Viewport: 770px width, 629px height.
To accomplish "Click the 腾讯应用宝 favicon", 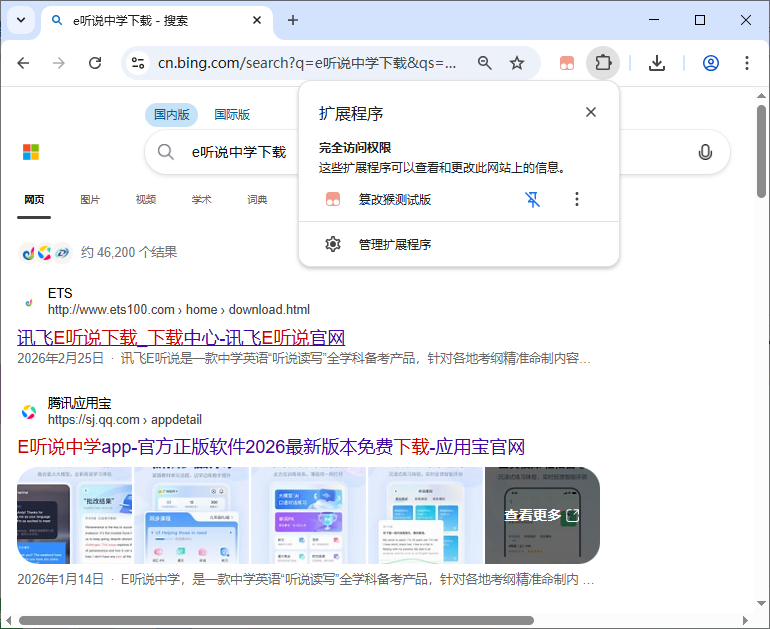I will pyautogui.click(x=29, y=412).
